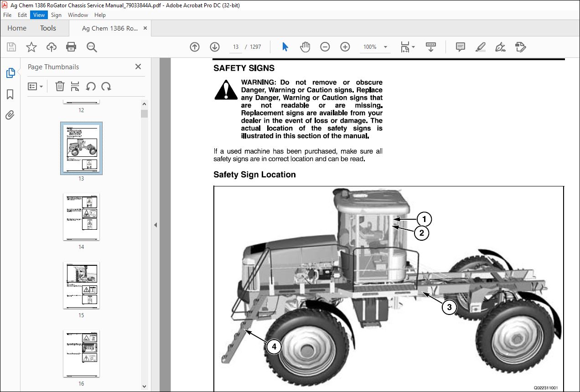Click the Print file icon

click(71, 47)
